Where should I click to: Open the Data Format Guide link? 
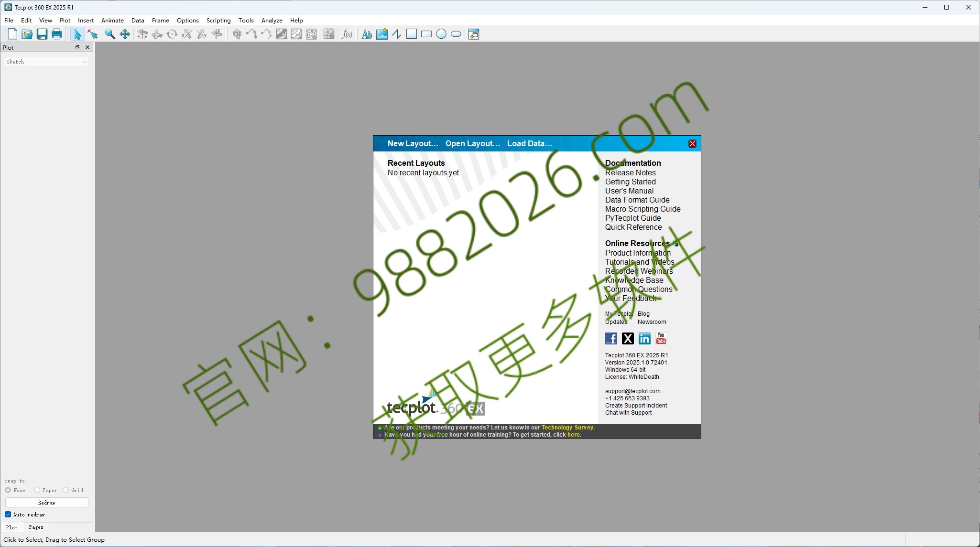[x=637, y=200]
